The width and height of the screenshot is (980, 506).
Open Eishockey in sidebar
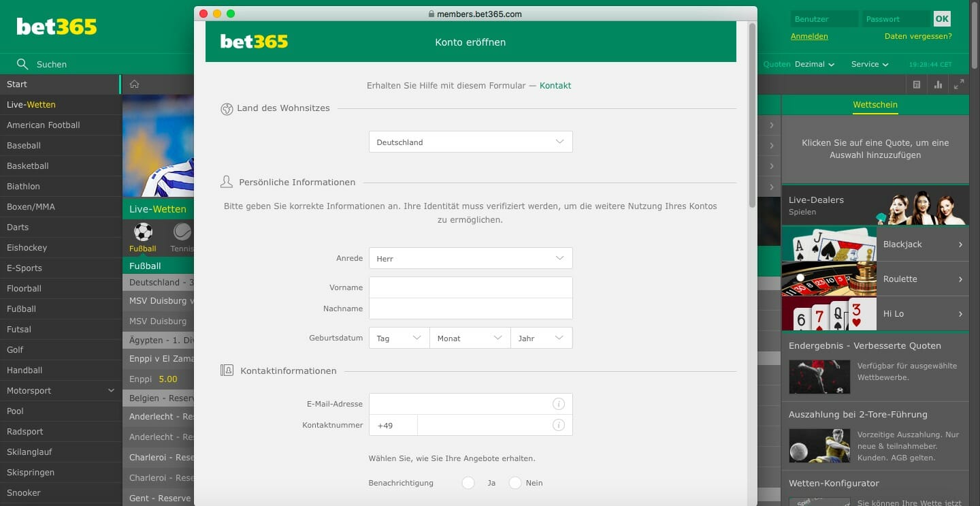(60, 247)
